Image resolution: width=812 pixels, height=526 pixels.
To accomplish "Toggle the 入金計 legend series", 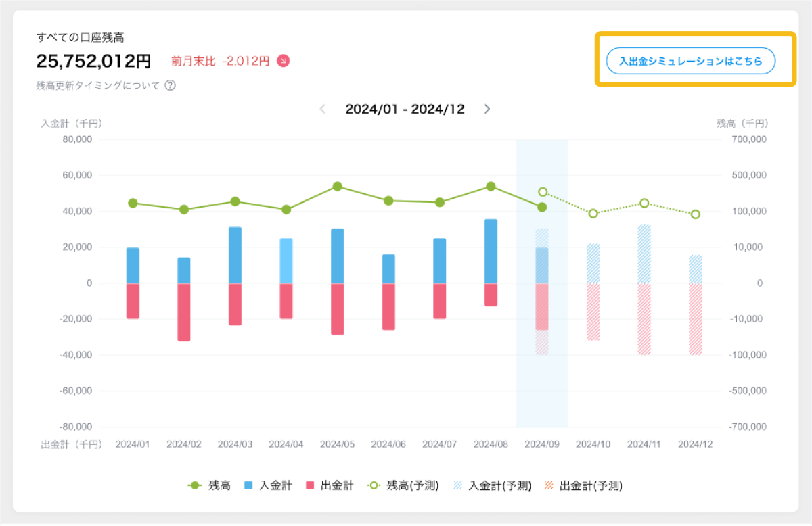I will pyautogui.click(x=268, y=485).
